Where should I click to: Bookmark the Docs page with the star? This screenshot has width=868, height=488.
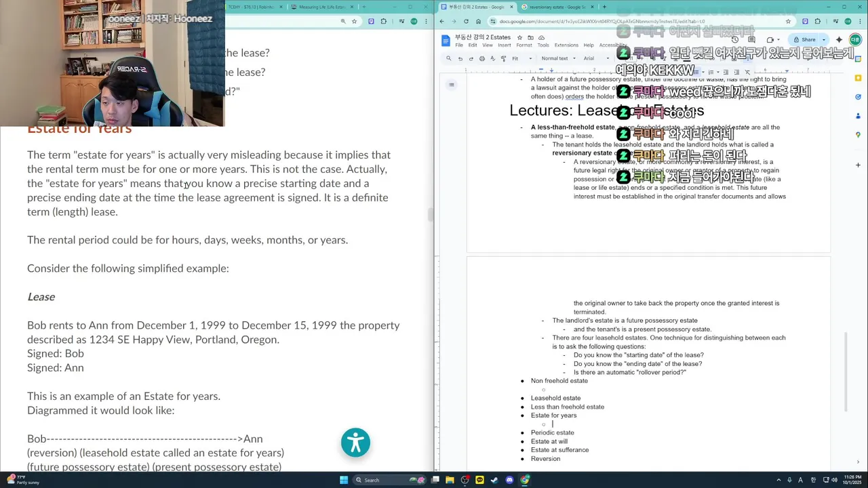788,21
